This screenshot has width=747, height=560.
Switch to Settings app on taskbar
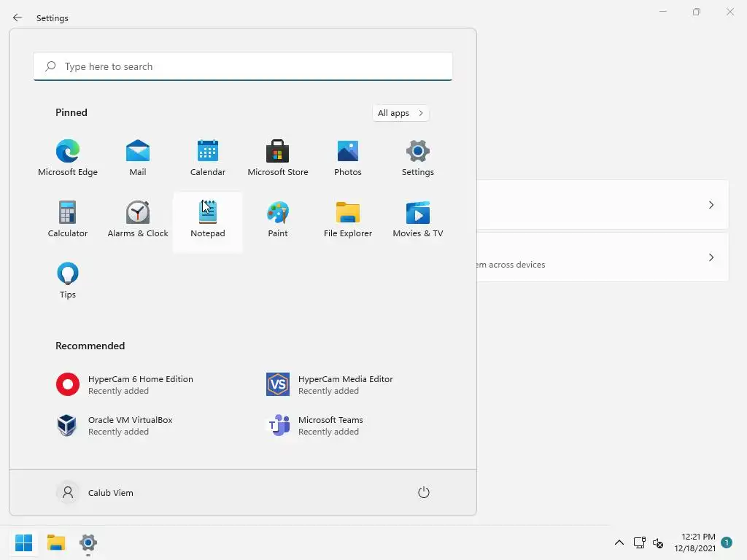click(x=88, y=542)
